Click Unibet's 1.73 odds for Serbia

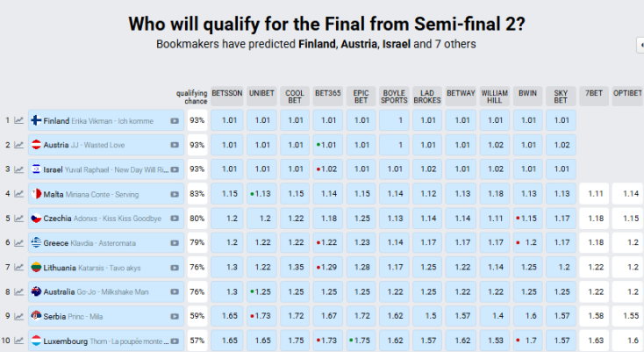(261, 315)
